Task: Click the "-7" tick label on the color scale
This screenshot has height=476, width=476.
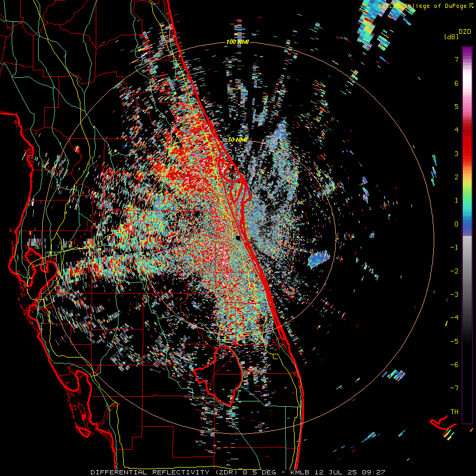Action: pos(454,388)
